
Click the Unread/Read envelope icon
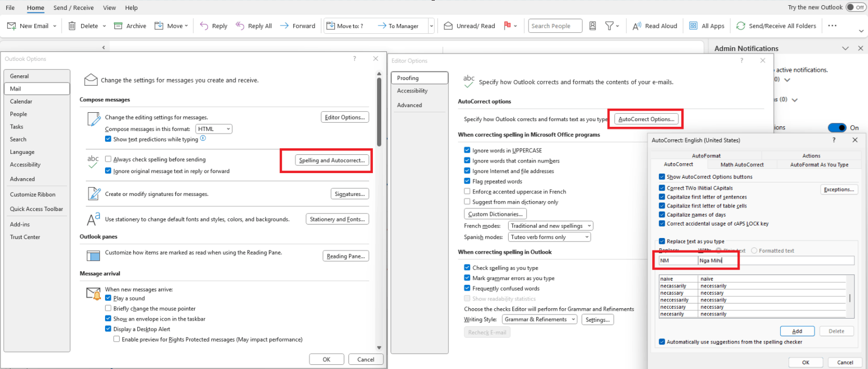pos(448,26)
